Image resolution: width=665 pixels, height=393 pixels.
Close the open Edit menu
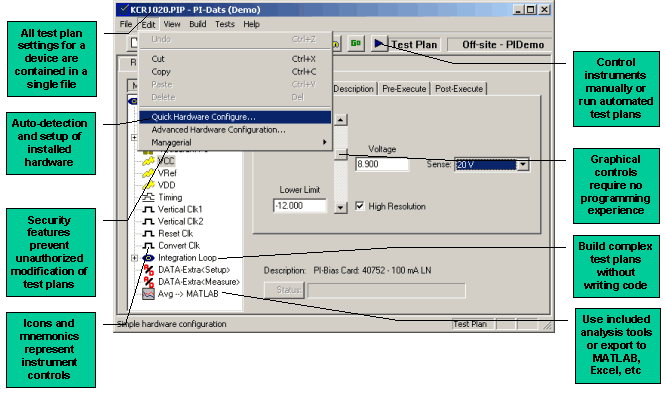(148, 24)
